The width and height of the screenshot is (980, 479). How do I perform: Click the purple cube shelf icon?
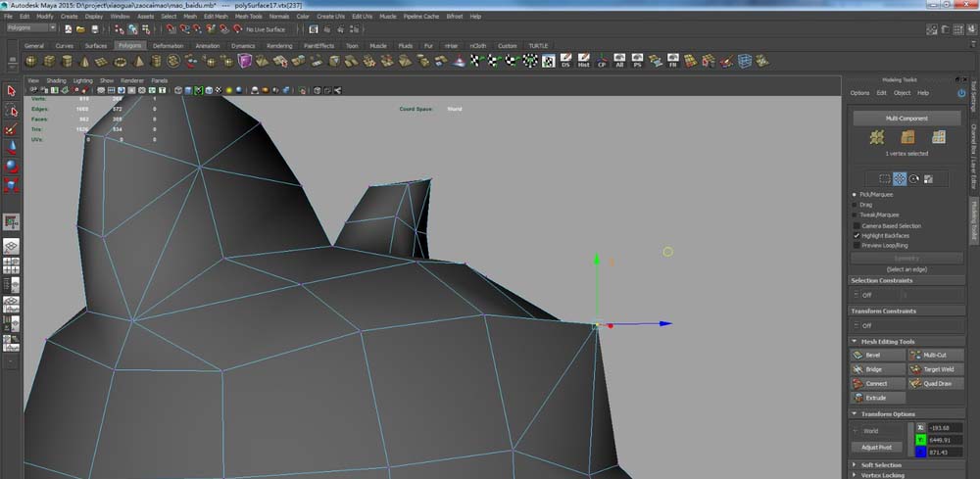[x=245, y=61]
